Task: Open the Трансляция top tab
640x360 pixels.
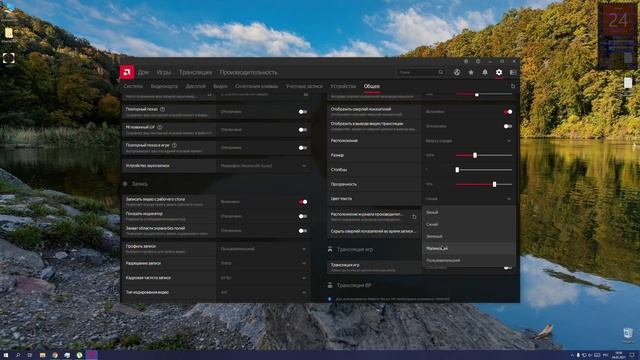Action: (x=195, y=72)
